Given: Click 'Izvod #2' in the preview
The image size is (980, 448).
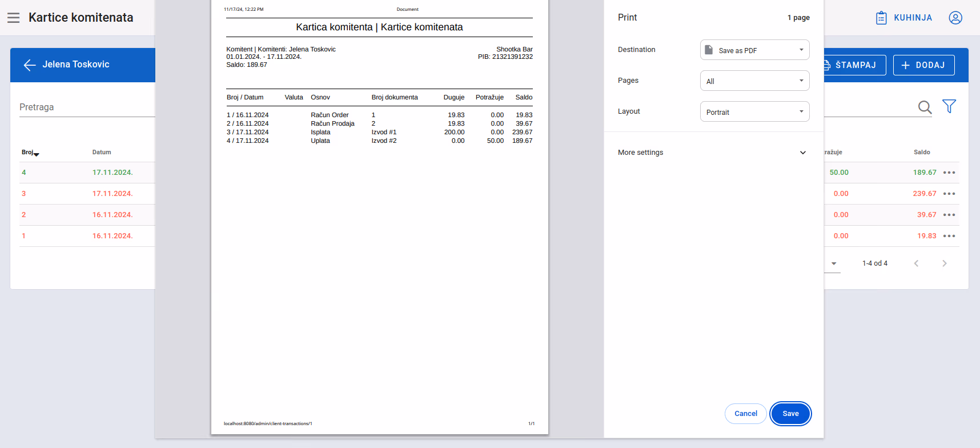Looking at the screenshot, I should pos(384,141).
